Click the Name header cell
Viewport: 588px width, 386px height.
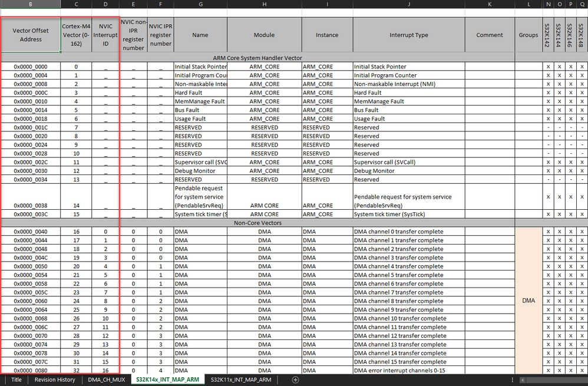[200, 35]
